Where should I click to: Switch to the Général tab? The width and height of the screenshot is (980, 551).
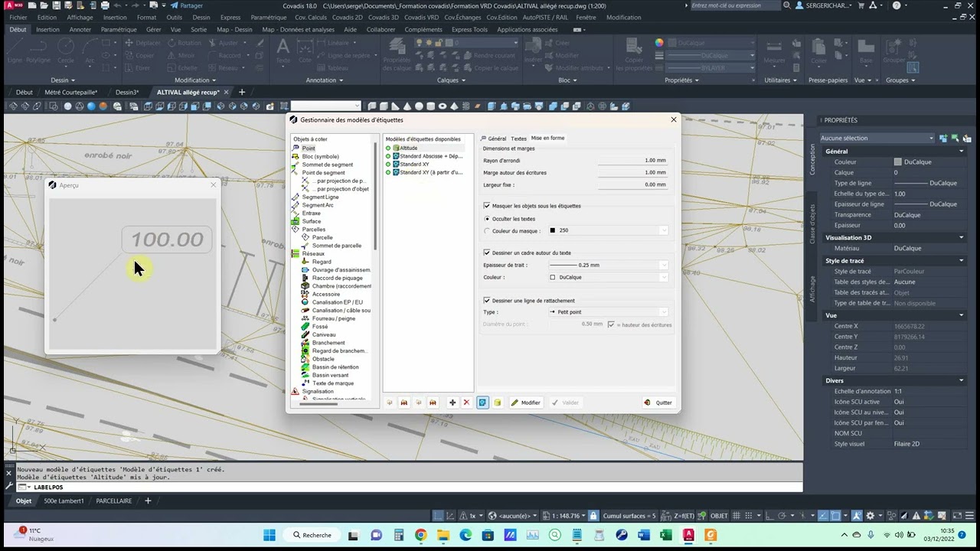pyautogui.click(x=497, y=139)
